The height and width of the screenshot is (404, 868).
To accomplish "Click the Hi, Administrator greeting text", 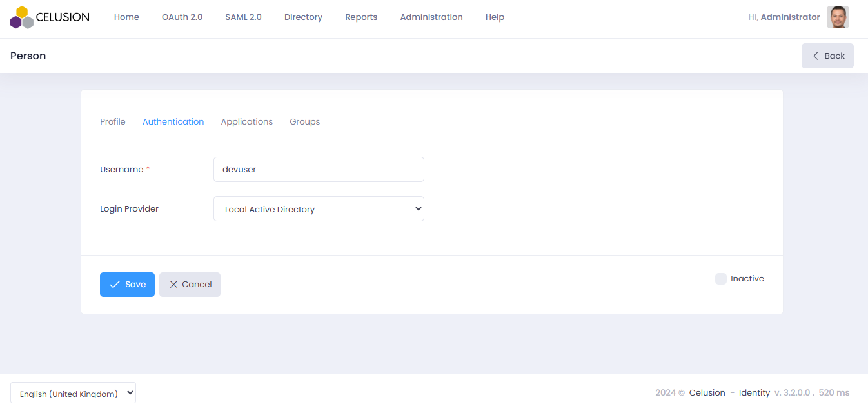I will tap(784, 17).
